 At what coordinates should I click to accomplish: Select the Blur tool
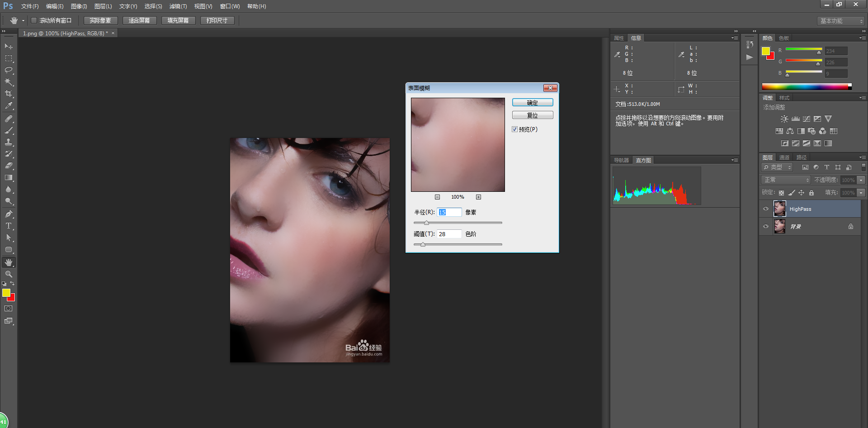coord(9,190)
